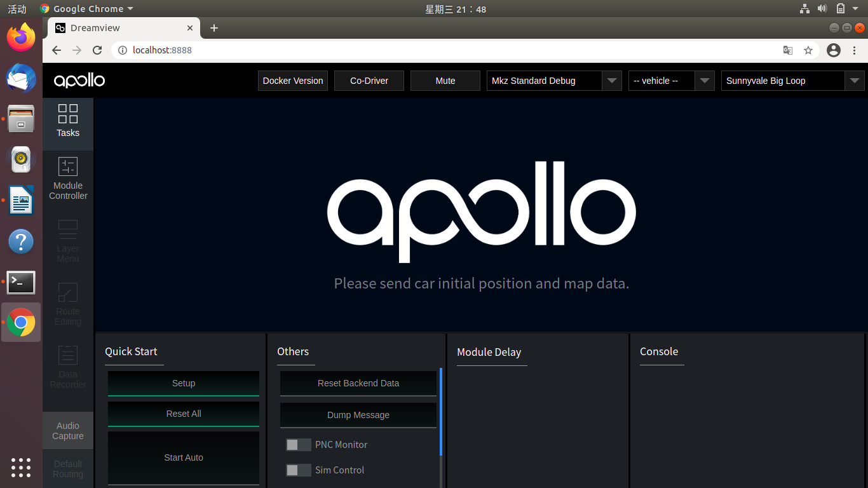Screen dimensions: 868x488
Task: Open the Route Editing tool
Action: click(x=67, y=304)
